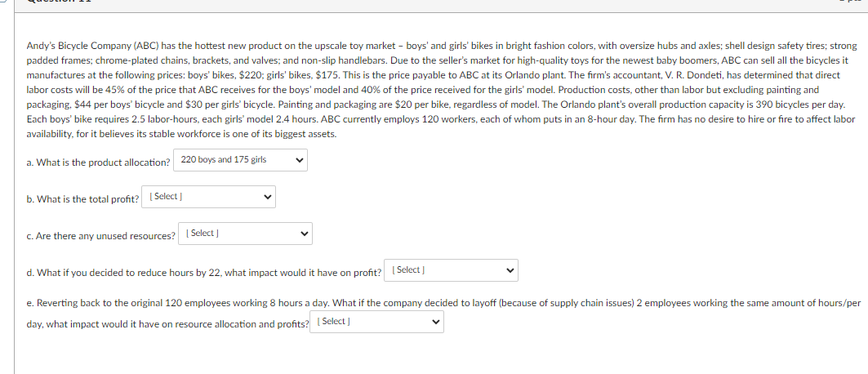Image resolution: width=868 pixels, height=374 pixels.
Task: Click the '220 boys and 175 girls' selected value
Action: (x=223, y=160)
